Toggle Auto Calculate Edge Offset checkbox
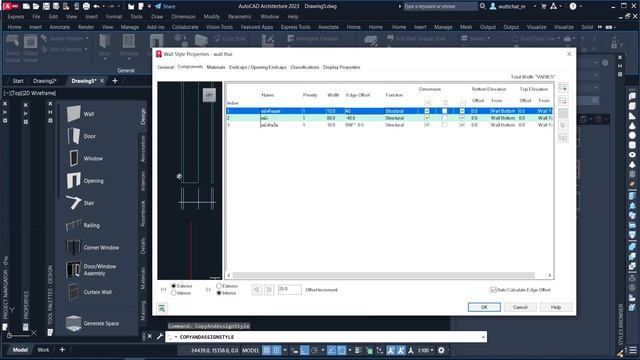 [x=493, y=290]
